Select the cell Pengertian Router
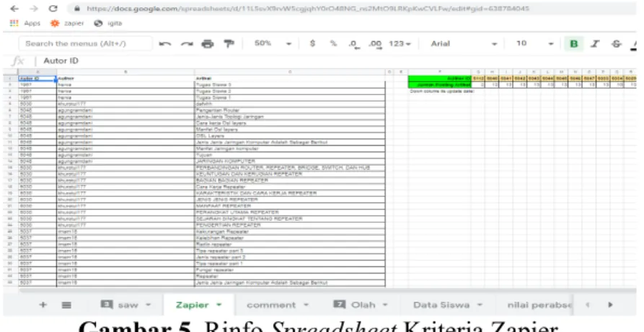 290,110
